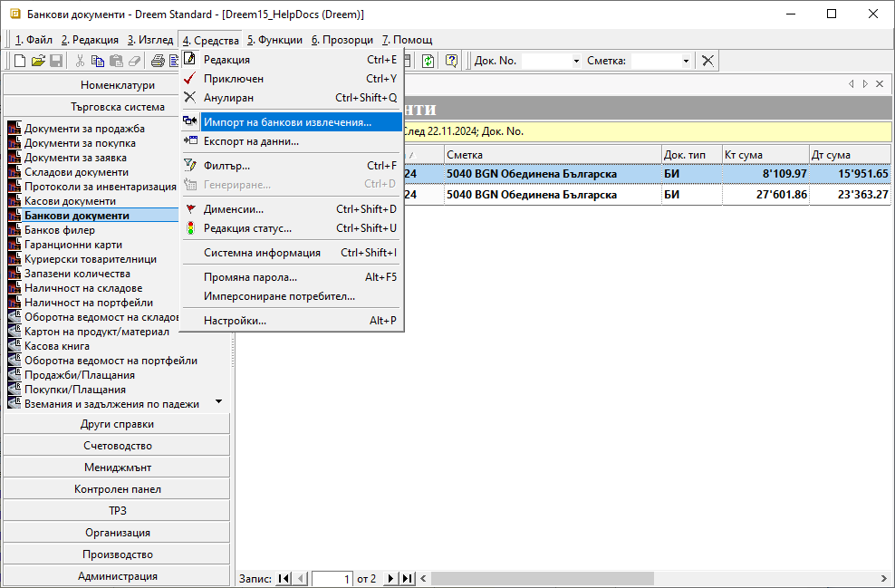Open Касови документи in sidebar
The height and width of the screenshot is (588, 895).
click(70, 201)
